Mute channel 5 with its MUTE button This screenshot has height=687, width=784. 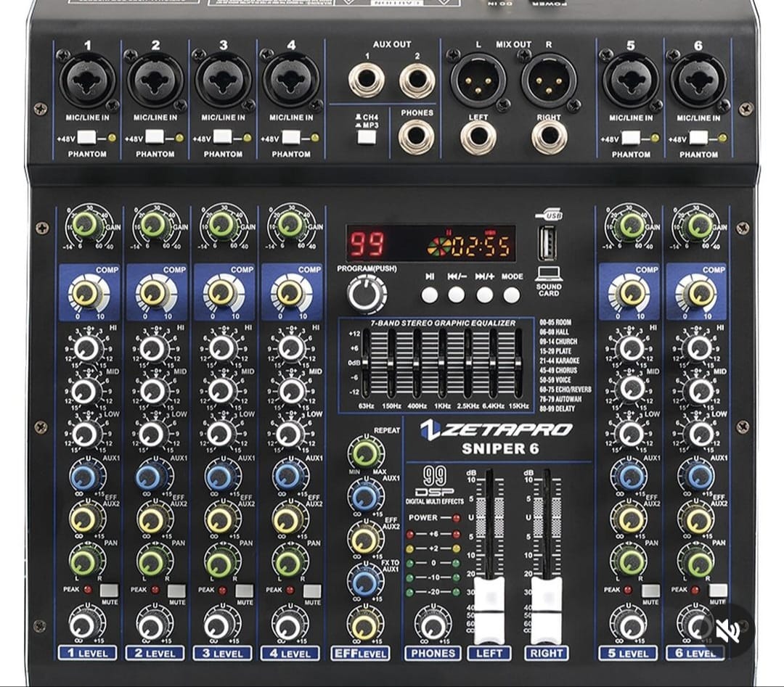pos(650,591)
